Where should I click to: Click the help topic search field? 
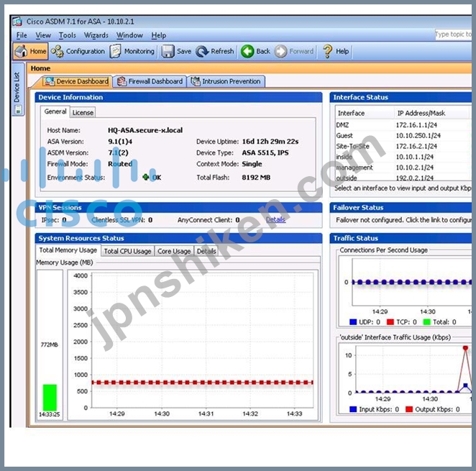453,35
